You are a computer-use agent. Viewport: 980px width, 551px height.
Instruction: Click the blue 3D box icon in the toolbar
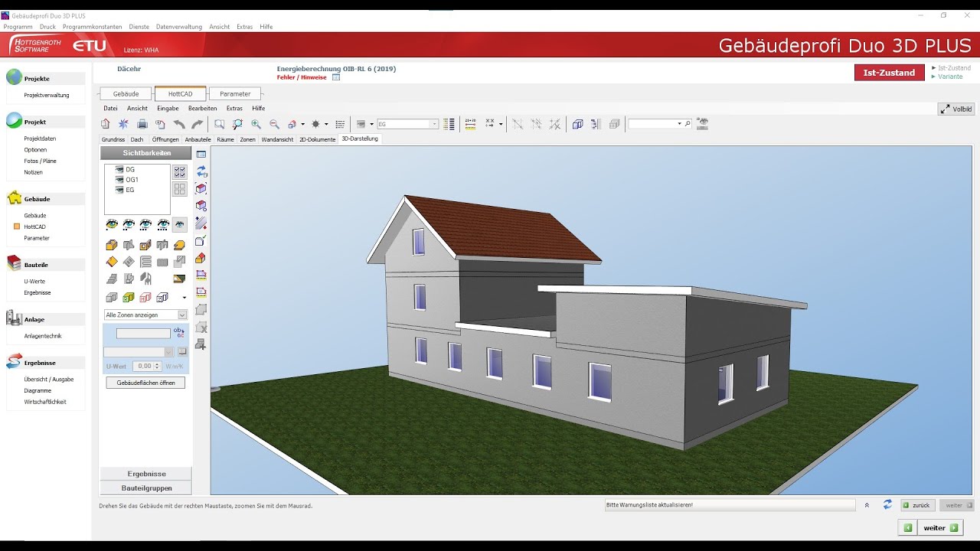click(577, 124)
